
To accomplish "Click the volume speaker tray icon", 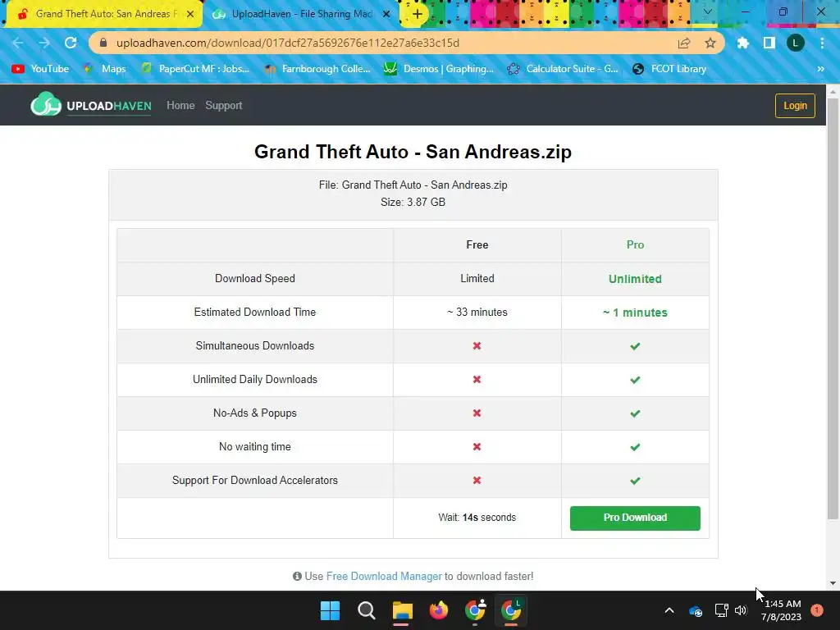I will [x=741, y=610].
